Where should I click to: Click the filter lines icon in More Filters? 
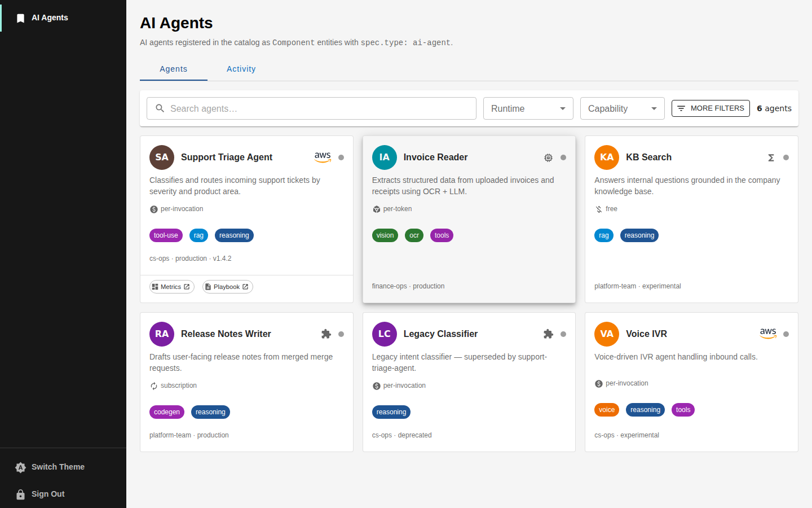point(681,108)
